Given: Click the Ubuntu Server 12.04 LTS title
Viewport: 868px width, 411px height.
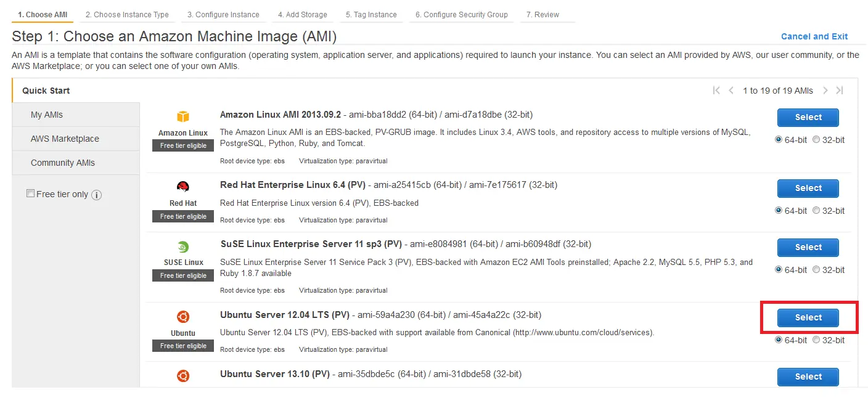Looking at the screenshot, I should coord(285,315).
